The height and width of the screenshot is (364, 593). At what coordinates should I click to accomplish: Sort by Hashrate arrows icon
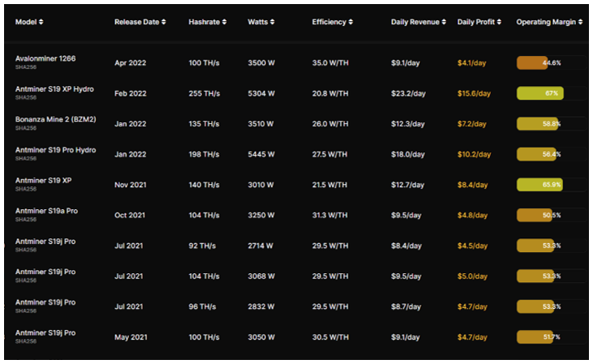point(224,22)
